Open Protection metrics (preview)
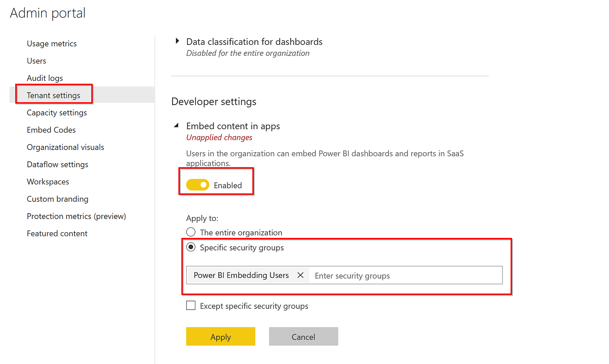 pos(77,216)
